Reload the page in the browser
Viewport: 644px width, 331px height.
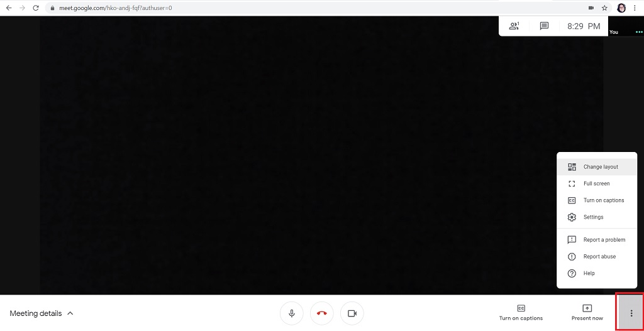click(x=36, y=8)
